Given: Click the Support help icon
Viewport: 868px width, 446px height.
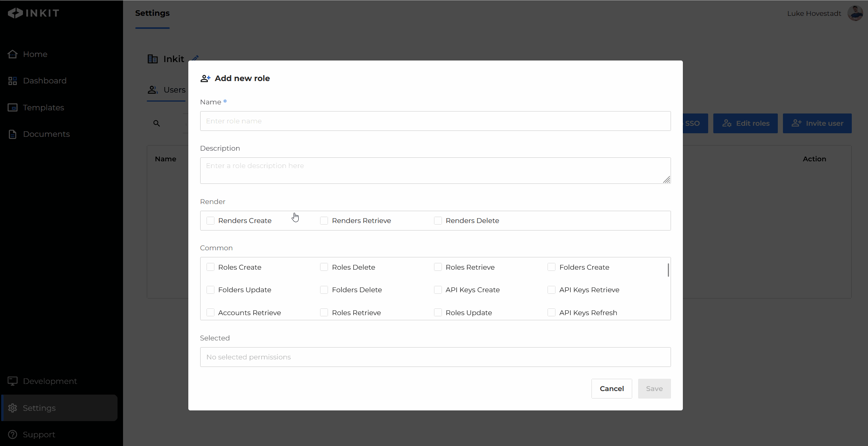Looking at the screenshot, I should [x=13, y=435].
